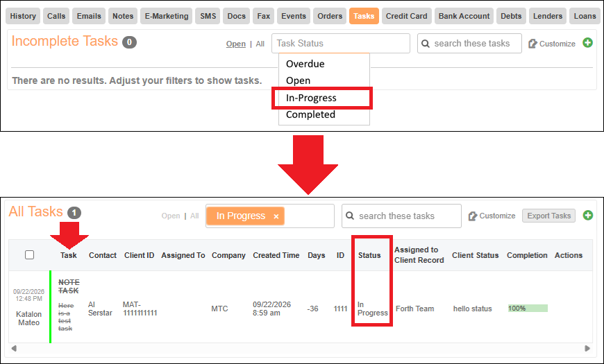Sort by the Client ID column header
This screenshot has height=364, width=604.
click(139, 255)
